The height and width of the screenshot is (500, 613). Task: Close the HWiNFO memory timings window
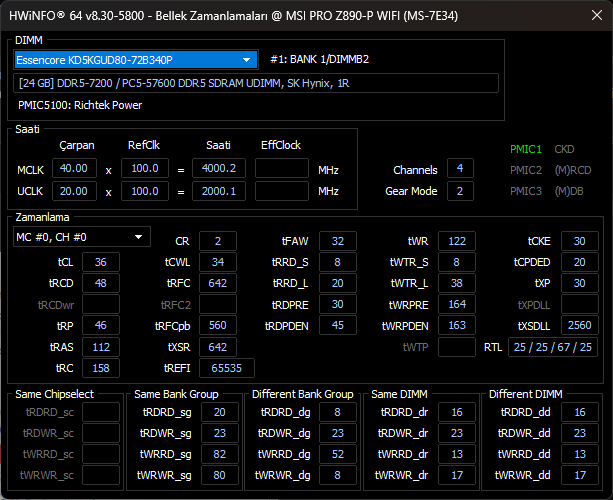pyautogui.click(x=597, y=16)
